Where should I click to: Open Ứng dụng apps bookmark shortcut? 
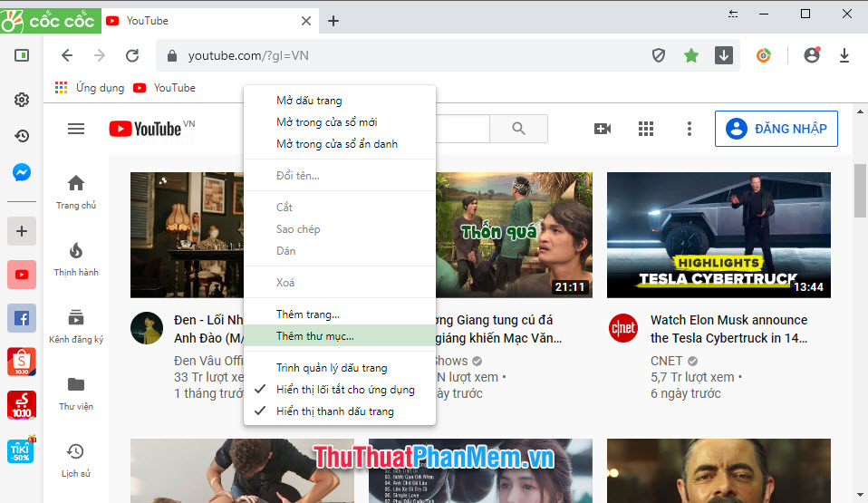point(90,88)
